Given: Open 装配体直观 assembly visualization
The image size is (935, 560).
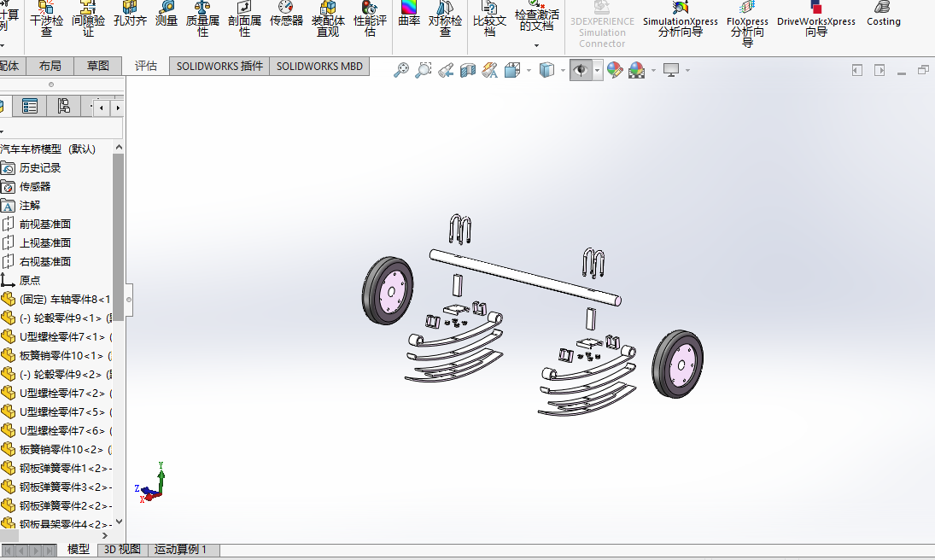Looking at the screenshot, I should [328, 19].
